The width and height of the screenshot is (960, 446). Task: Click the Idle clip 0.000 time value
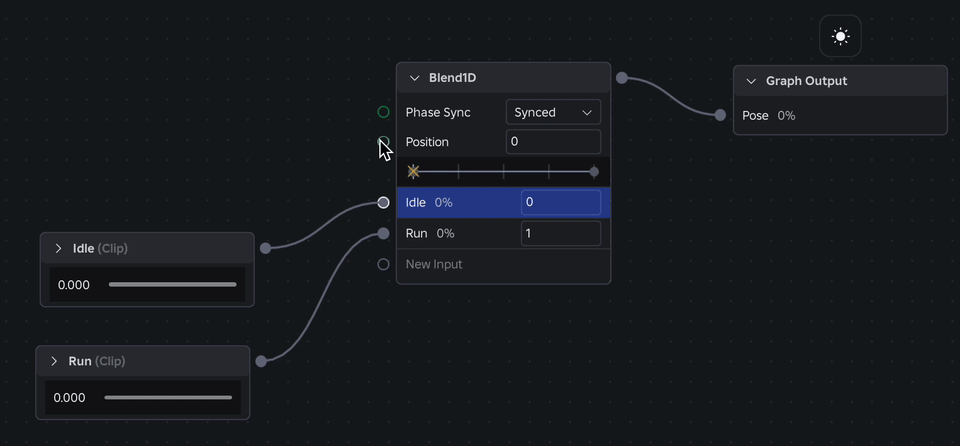[73, 285]
